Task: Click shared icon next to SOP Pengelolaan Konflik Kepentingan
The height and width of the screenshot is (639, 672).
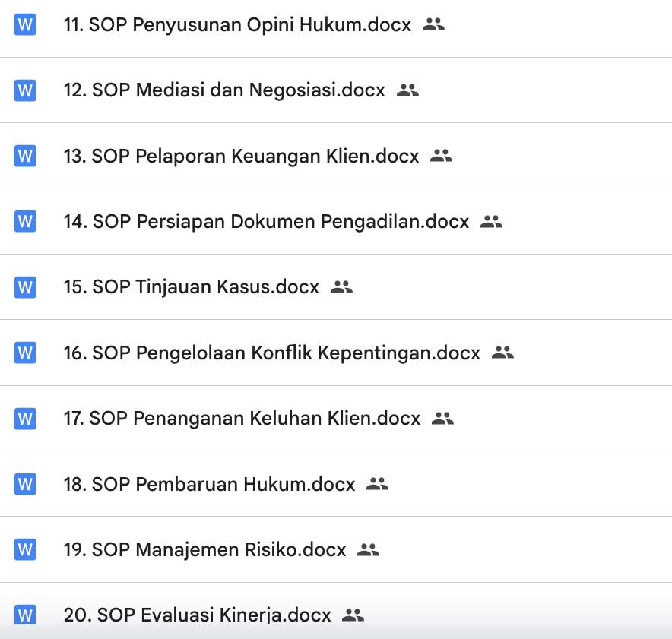Action: pyautogui.click(x=502, y=353)
